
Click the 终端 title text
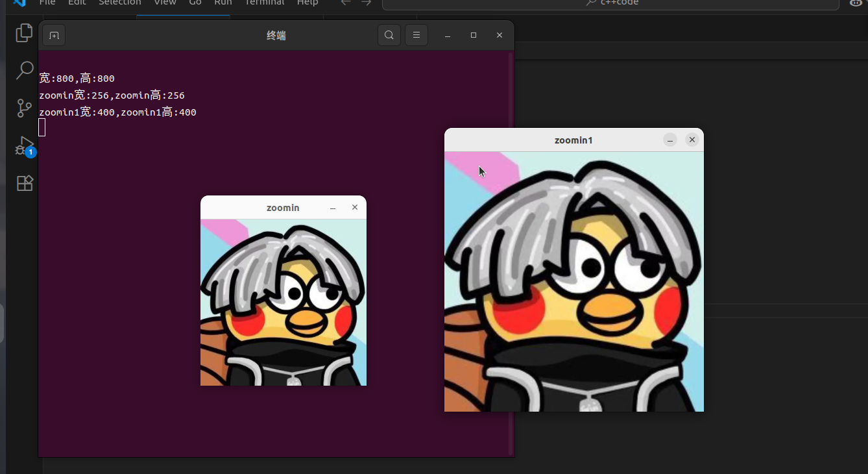(276, 36)
